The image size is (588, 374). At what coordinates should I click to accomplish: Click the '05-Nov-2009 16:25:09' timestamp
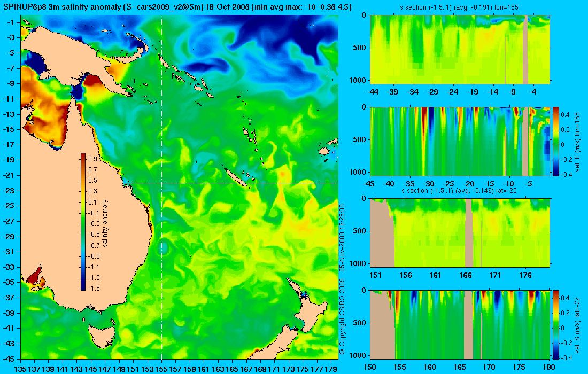[x=342, y=238]
